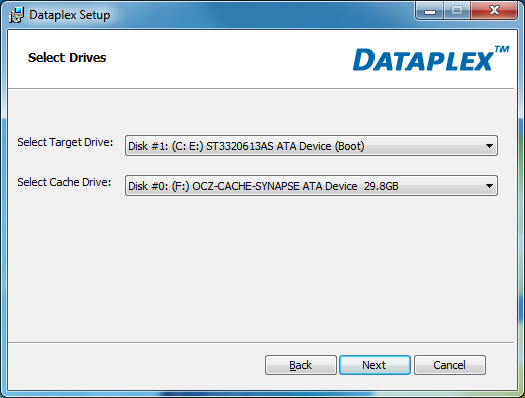Open the Select Cache Drive dropdown
Screen dimensions: 525x398
coord(311,185)
